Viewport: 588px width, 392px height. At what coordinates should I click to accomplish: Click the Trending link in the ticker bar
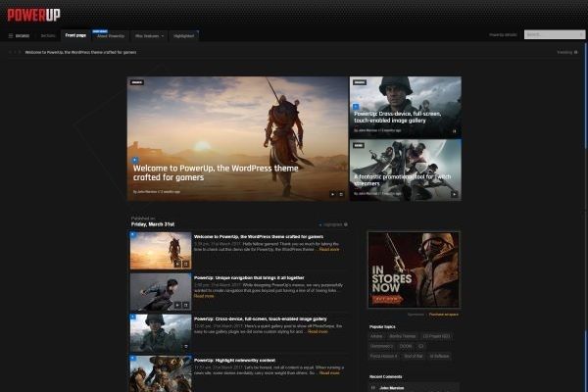[567, 52]
